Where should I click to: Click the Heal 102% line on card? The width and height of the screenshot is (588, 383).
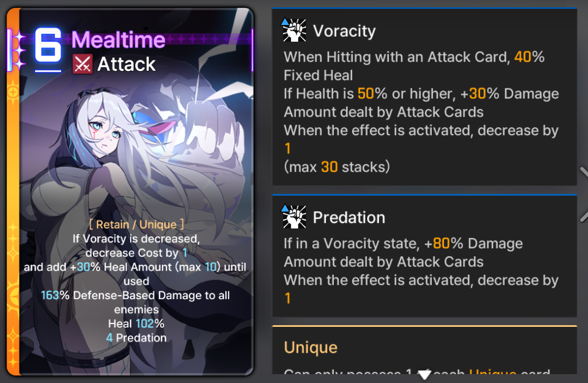[136, 324]
